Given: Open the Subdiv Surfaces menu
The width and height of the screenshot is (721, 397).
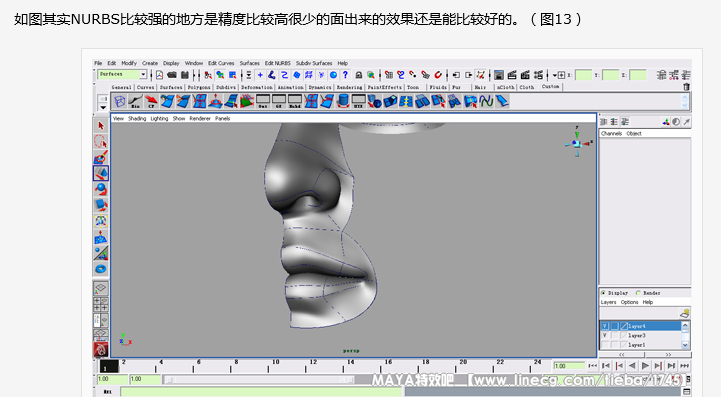Looking at the screenshot, I should [314, 63].
